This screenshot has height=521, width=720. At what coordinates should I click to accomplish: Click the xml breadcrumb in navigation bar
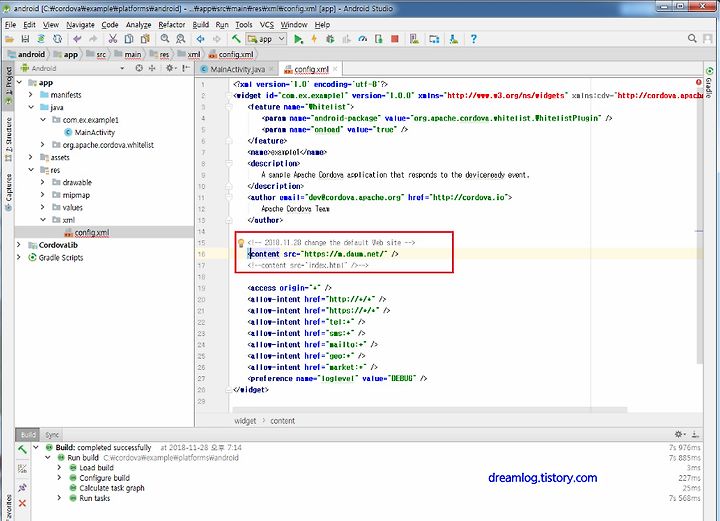[189, 55]
